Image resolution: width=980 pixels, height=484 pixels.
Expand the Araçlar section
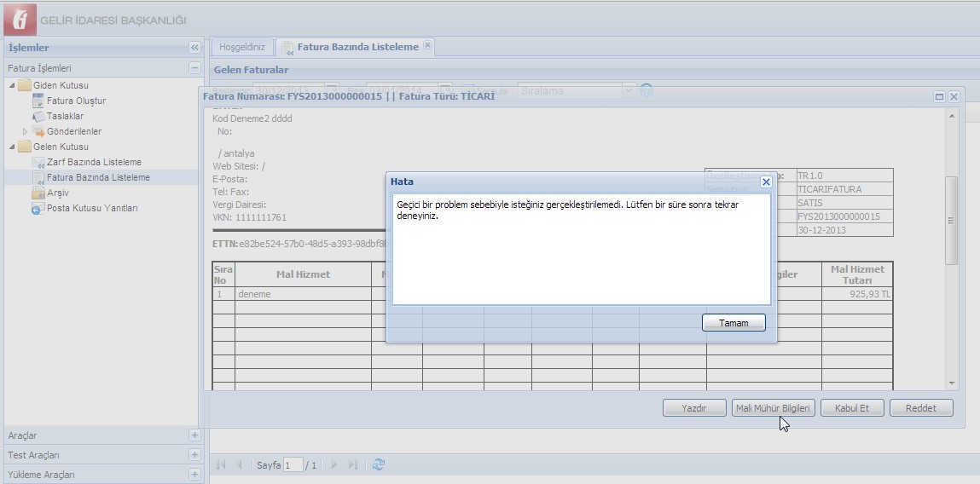click(194, 435)
